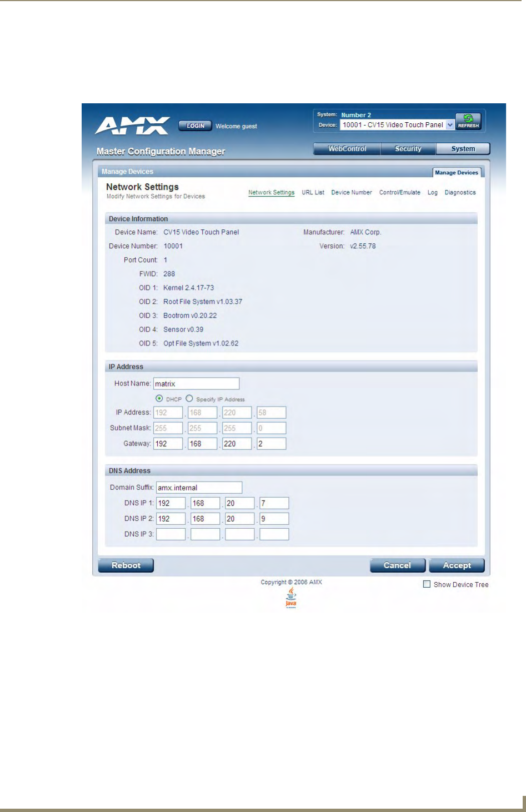Open the URL List link
This screenshot has height=812, width=526.
(313, 193)
